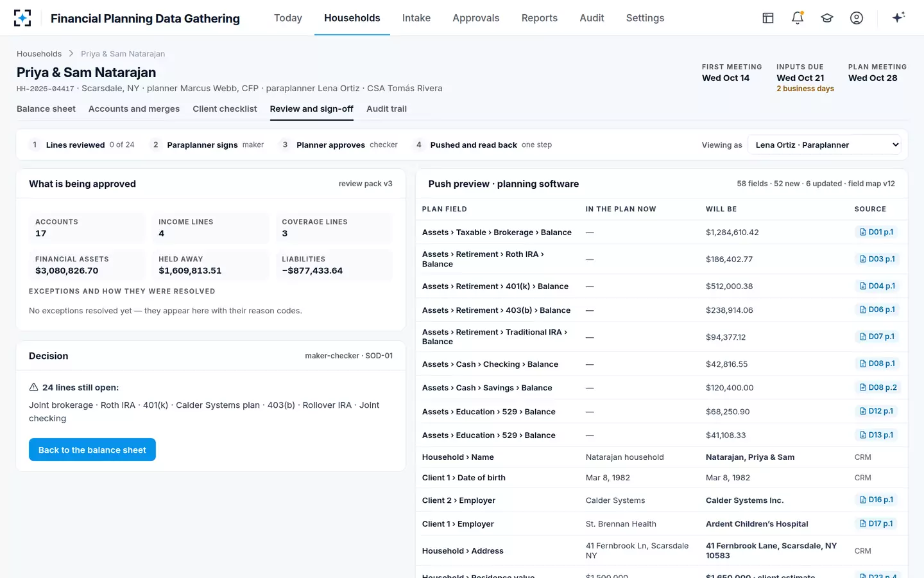Image resolution: width=924 pixels, height=578 pixels.
Task: Open the user profile icon
Action: [x=857, y=18]
